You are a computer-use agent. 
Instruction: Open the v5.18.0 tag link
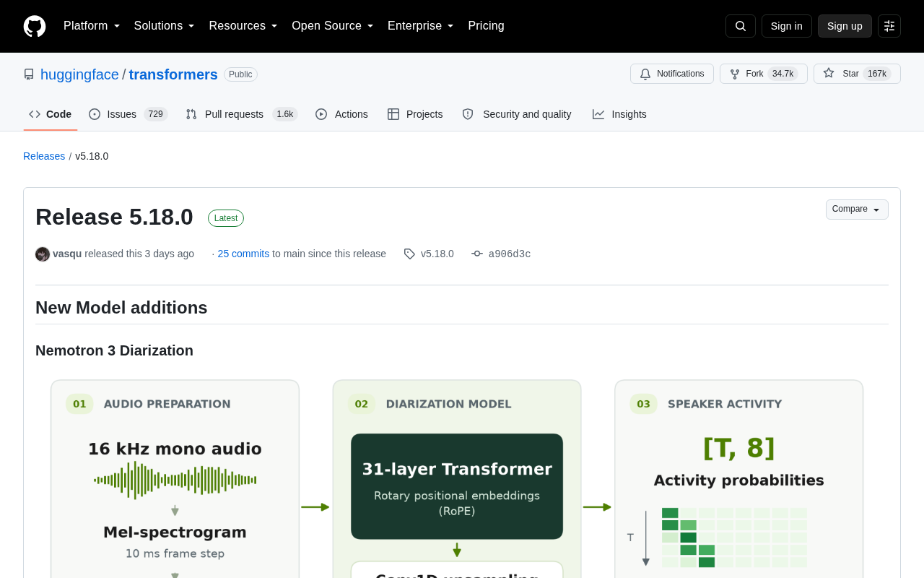(437, 254)
